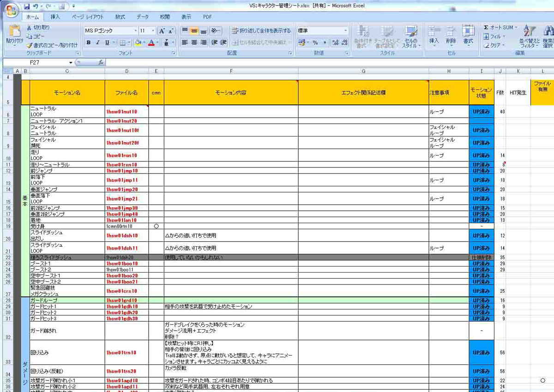
Task: Insert function using the fx icon
Action: [x=101, y=62]
